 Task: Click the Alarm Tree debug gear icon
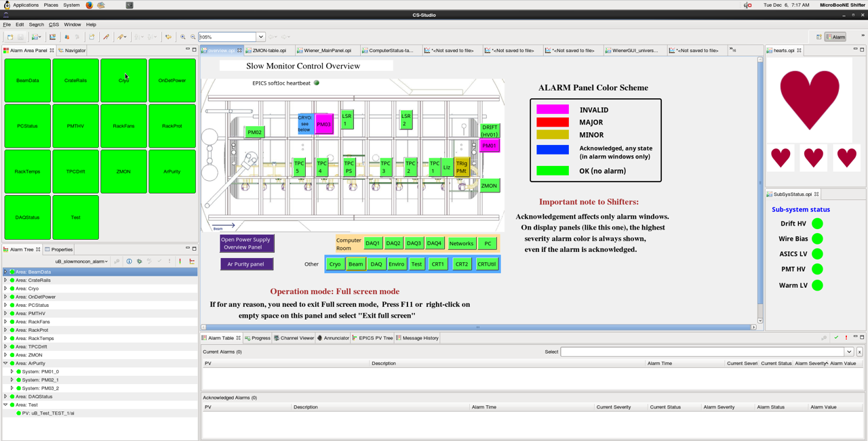tap(139, 261)
